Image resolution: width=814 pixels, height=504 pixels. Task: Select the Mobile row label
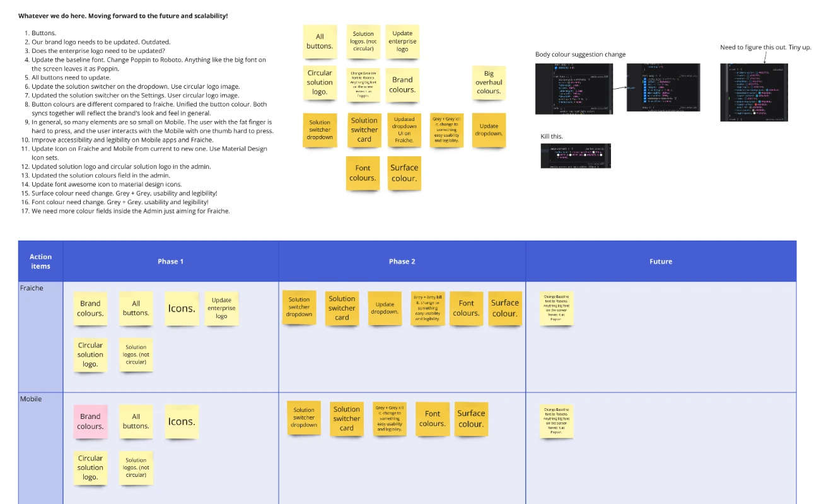pyautogui.click(x=31, y=399)
